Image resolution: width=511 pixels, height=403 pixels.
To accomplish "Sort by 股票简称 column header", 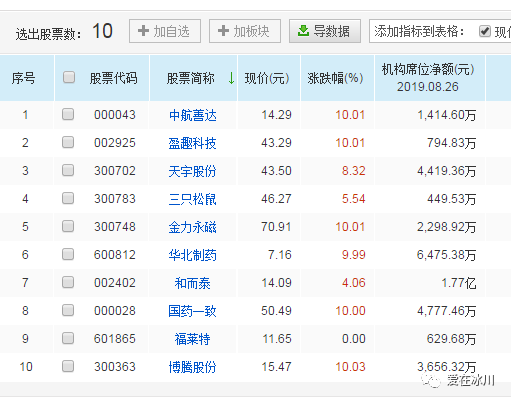I will pos(191,78).
